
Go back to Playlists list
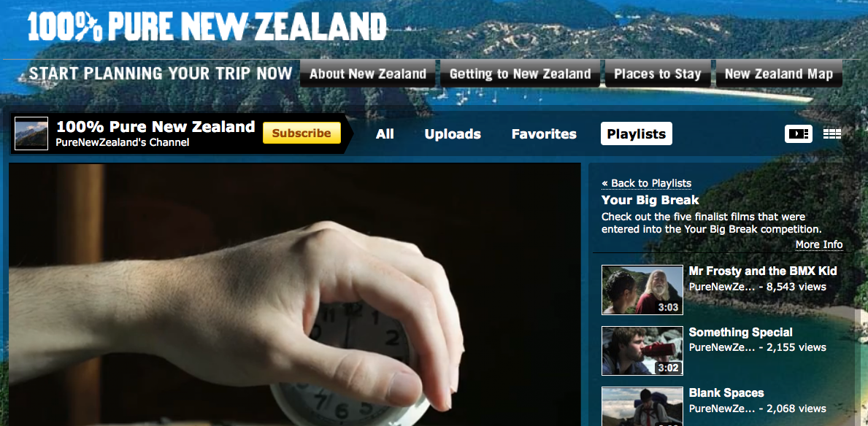click(647, 183)
